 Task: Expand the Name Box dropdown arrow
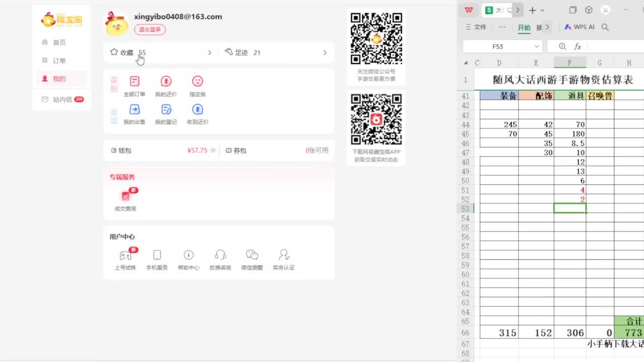536,46
